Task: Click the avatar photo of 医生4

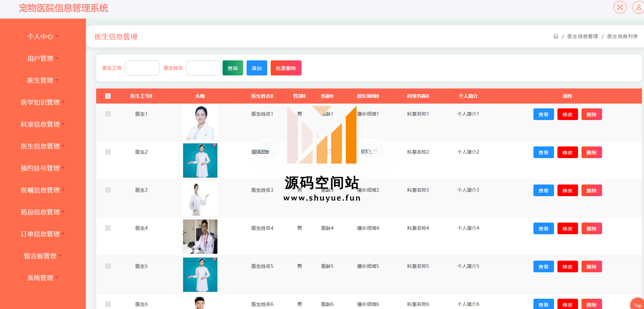Action: coord(200,237)
